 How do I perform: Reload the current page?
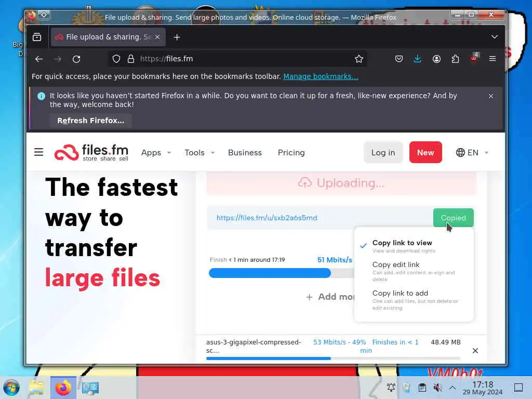tap(76, 59)
